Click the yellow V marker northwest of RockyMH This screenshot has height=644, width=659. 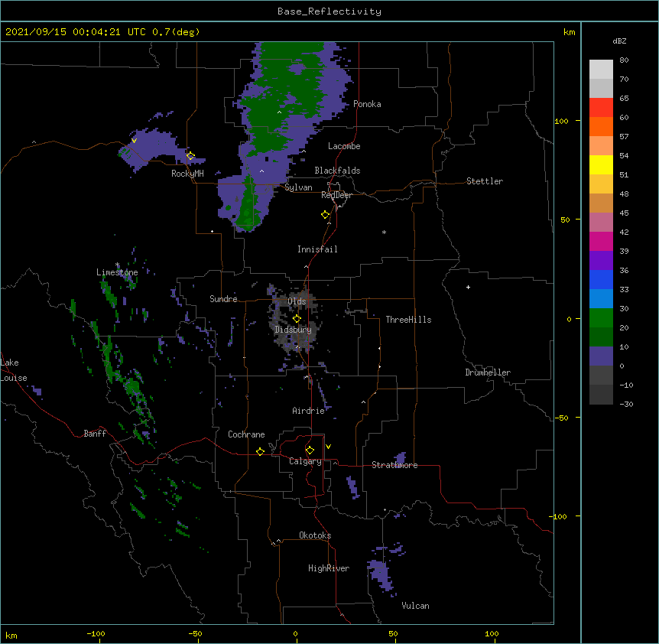coord(134,141)
